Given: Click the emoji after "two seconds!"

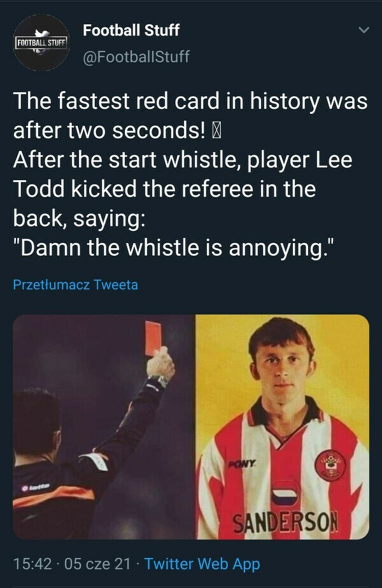Looking at the screenshot, I should click(216, 131).
